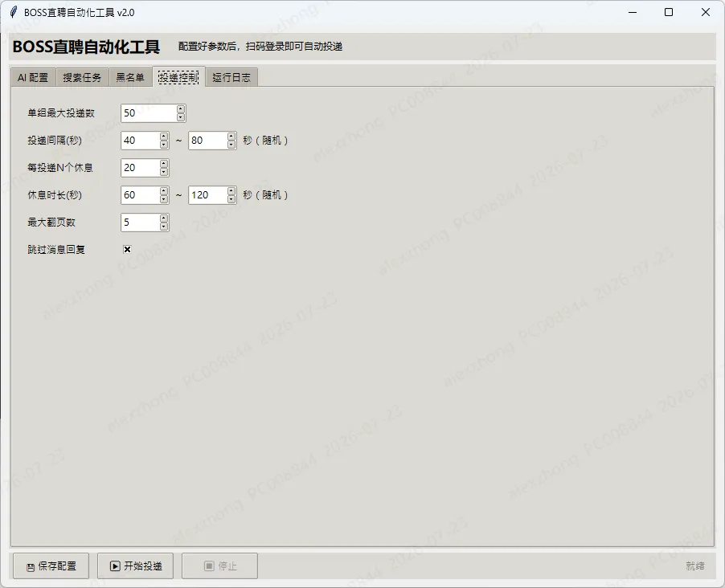
Task: Click the 最大翻页数 label
Action: (x=51, y=223)
